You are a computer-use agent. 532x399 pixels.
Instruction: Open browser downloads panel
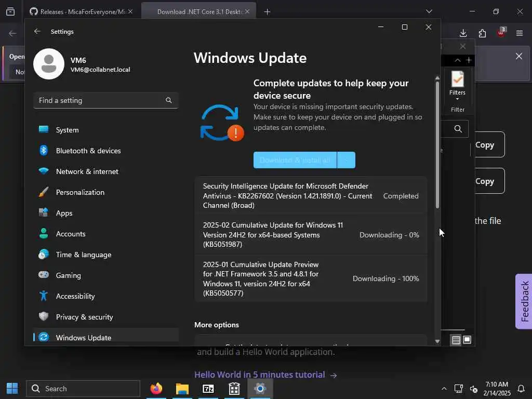463,33
